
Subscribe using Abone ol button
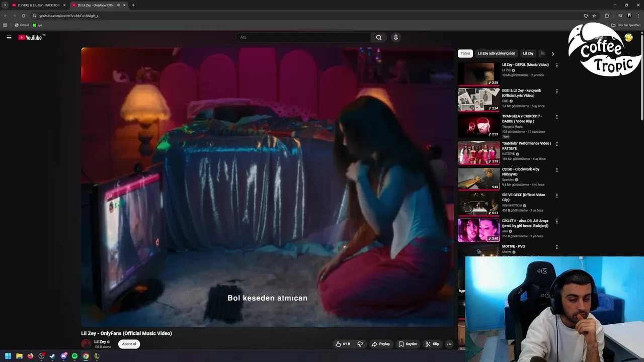coord(129,344)
